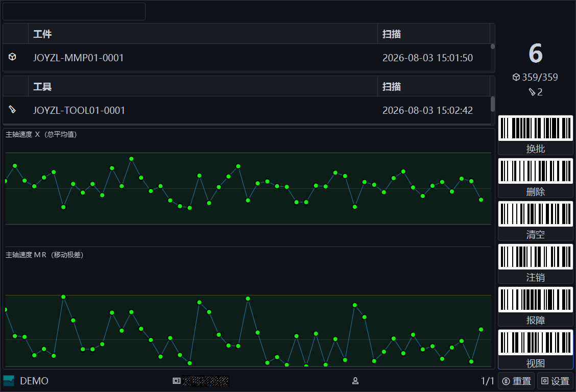Select the 工具 column header
Screen dimensions: 576x392
point(203,87)
